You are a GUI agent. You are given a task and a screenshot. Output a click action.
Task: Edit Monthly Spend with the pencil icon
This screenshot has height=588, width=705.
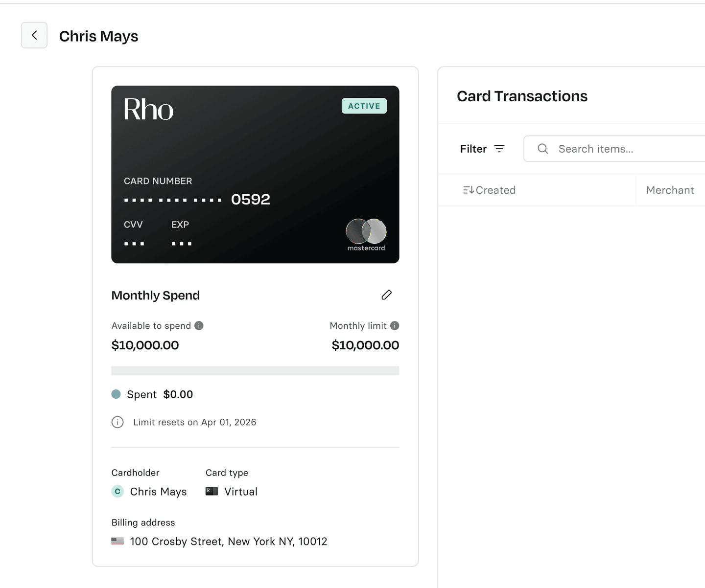[x=386, y=295]
